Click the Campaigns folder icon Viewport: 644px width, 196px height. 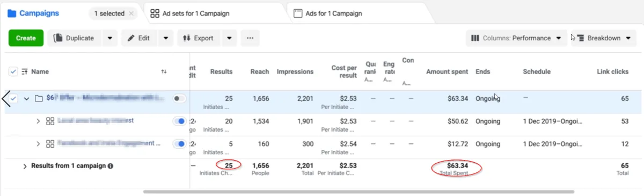point(12,13)
